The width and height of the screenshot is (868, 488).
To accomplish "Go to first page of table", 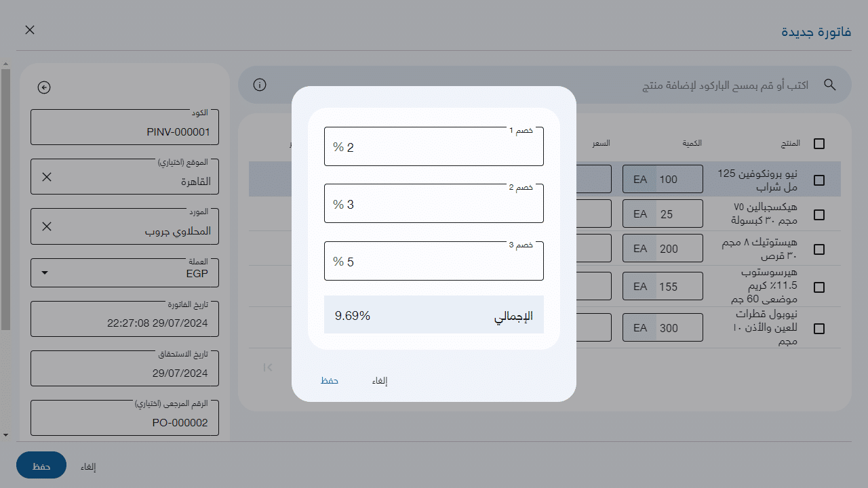I will 268,367.
